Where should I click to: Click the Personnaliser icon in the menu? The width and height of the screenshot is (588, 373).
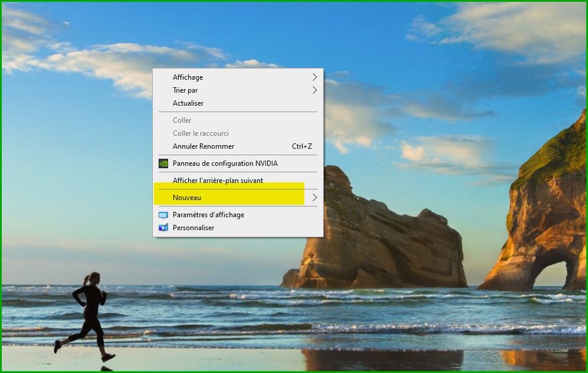[x=163, y=228]
